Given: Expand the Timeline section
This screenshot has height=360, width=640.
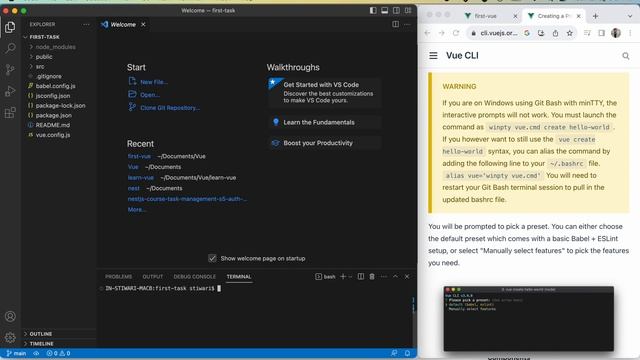Looking at the screenshot, I should 41,344.
